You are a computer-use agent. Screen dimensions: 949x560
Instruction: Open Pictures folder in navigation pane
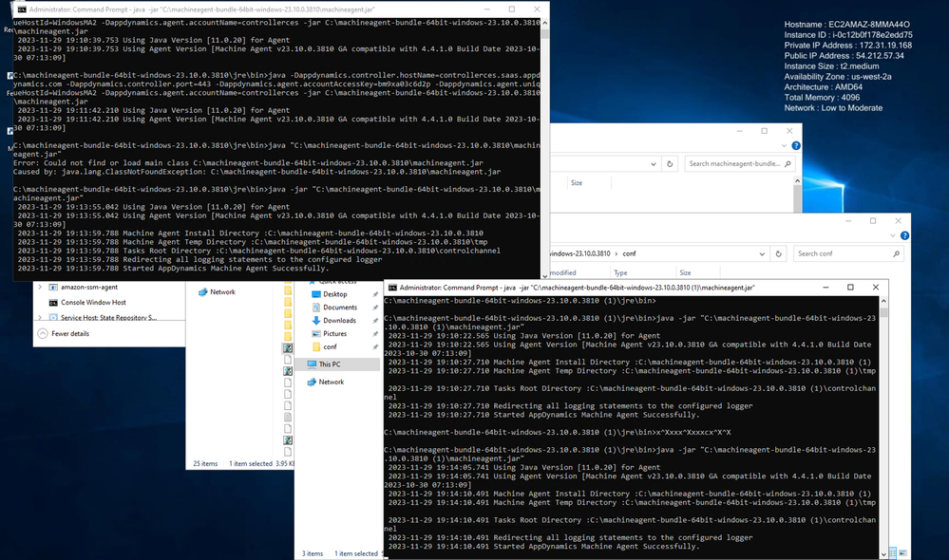coord(334,334)
